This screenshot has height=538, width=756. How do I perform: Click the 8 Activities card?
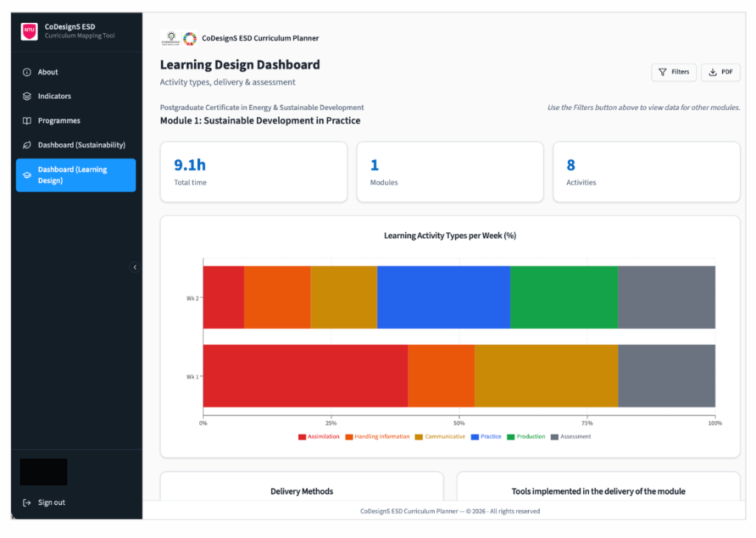pos(646,172)
